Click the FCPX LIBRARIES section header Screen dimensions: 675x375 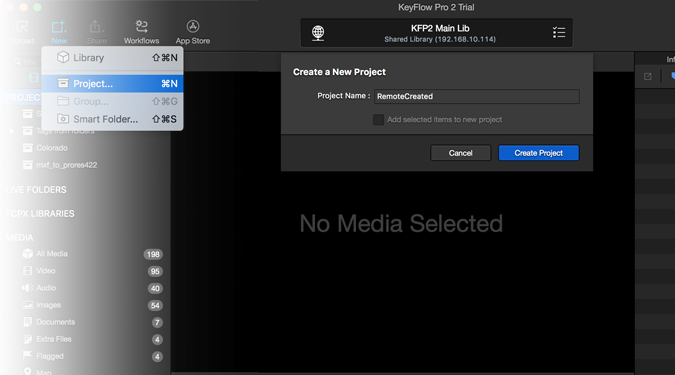click(40, 214)
